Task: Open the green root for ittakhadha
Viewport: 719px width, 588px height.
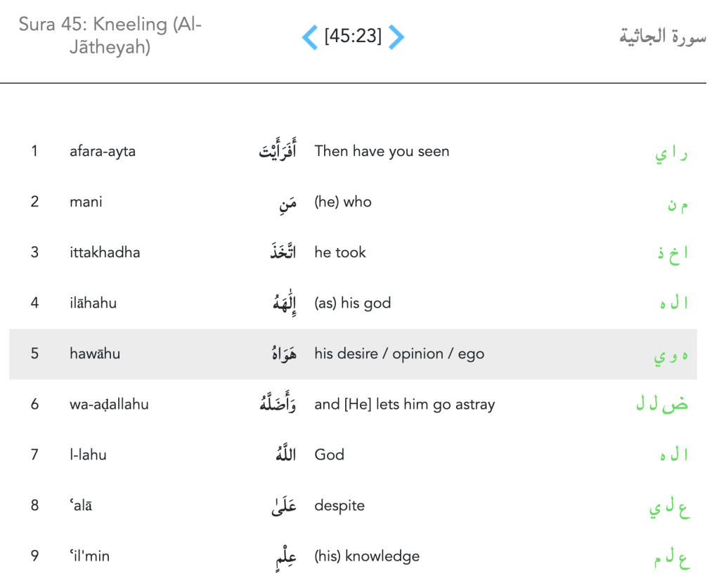Action: [x=673, y=254]
